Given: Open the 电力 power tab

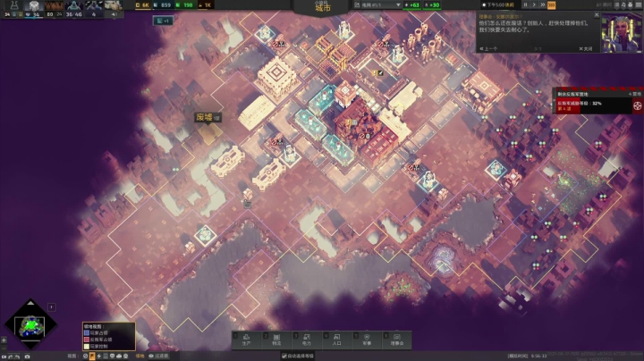Looking at the screenshot, I should click(307, 340).
